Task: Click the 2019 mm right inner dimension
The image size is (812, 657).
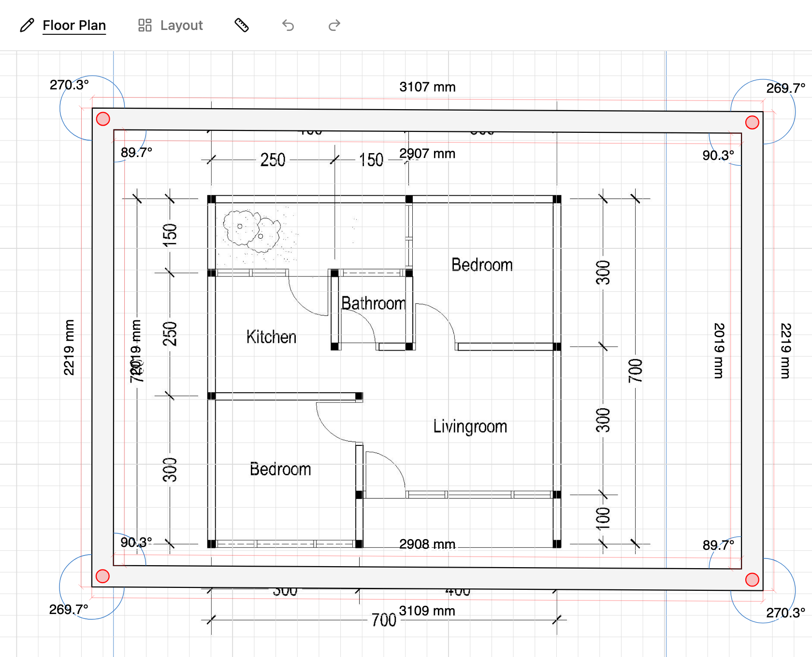Action: (719, 350)
